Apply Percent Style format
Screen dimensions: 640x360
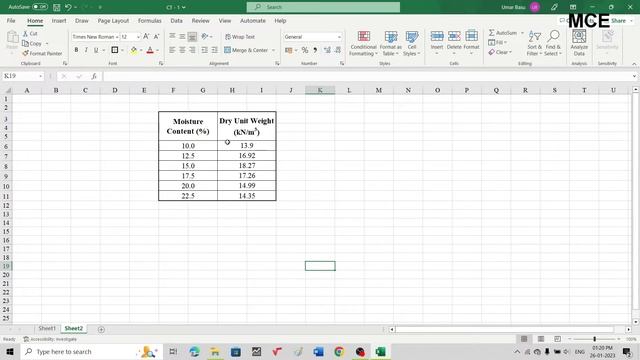[x=304, y=50]
